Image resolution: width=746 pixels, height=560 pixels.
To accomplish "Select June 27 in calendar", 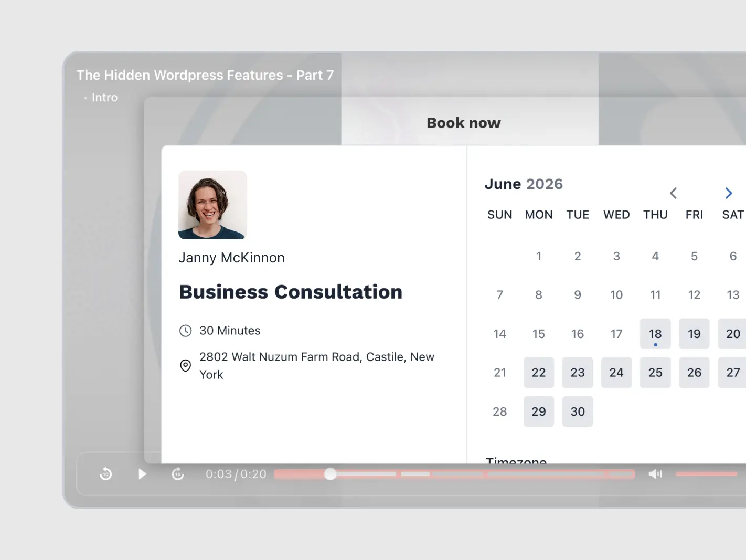I will (x=732, y=373).
